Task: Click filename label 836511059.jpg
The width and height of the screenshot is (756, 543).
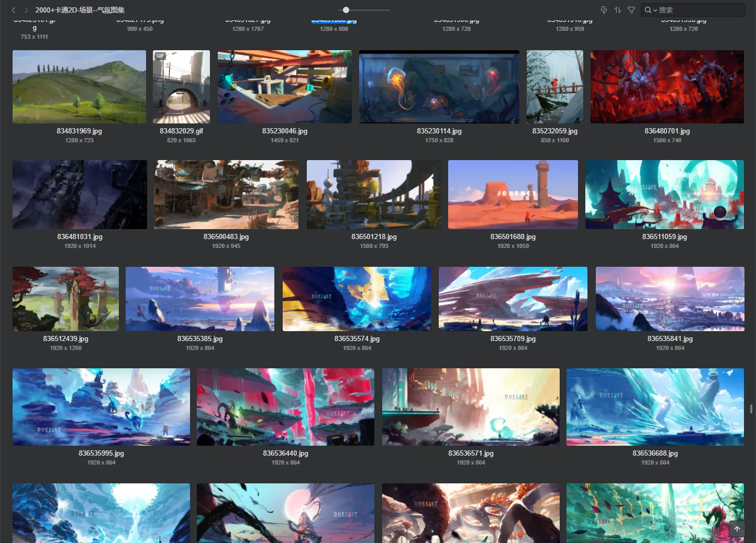Action: (664, 237)
